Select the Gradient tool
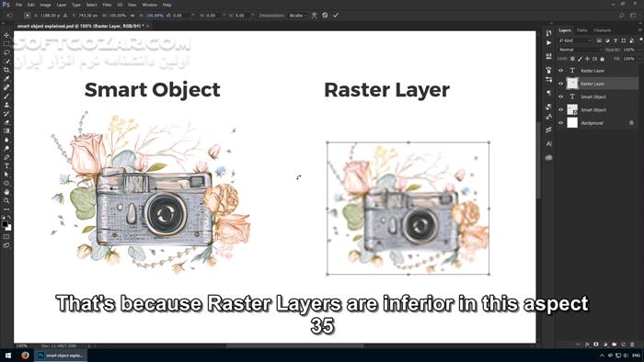The width and height of the screenshot is (644, 362). pos(6,130)
